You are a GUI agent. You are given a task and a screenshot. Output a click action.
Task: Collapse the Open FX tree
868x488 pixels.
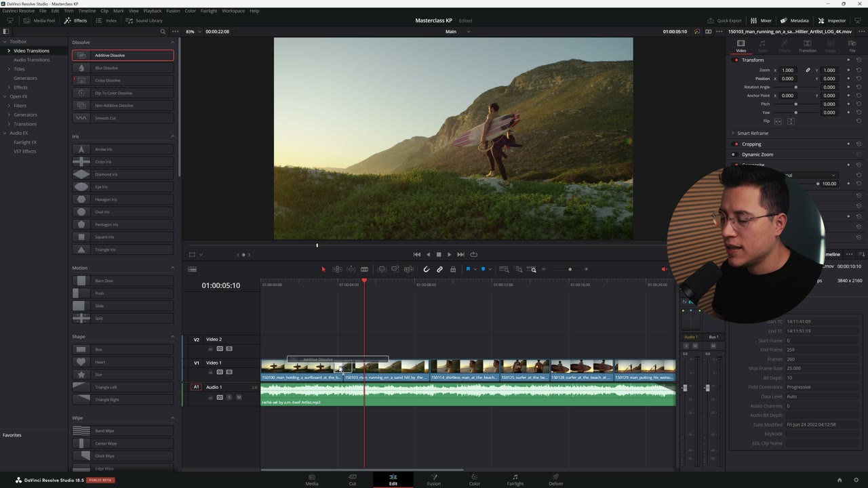[5, 96]
